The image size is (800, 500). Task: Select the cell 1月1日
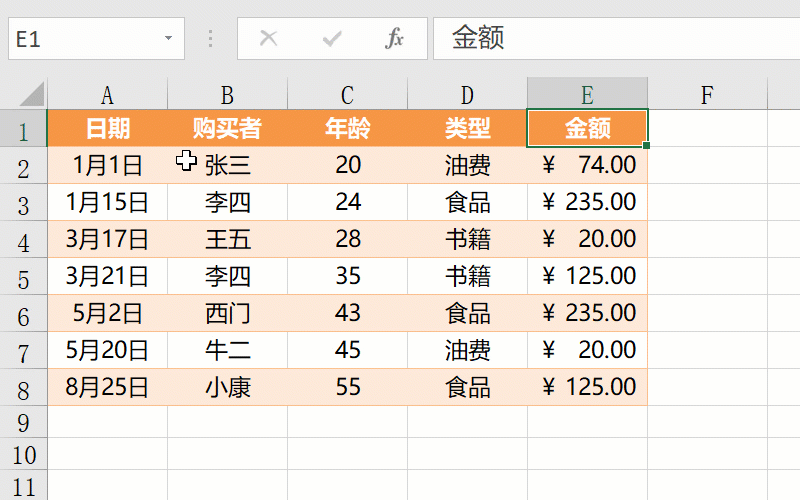pos(107,165)
